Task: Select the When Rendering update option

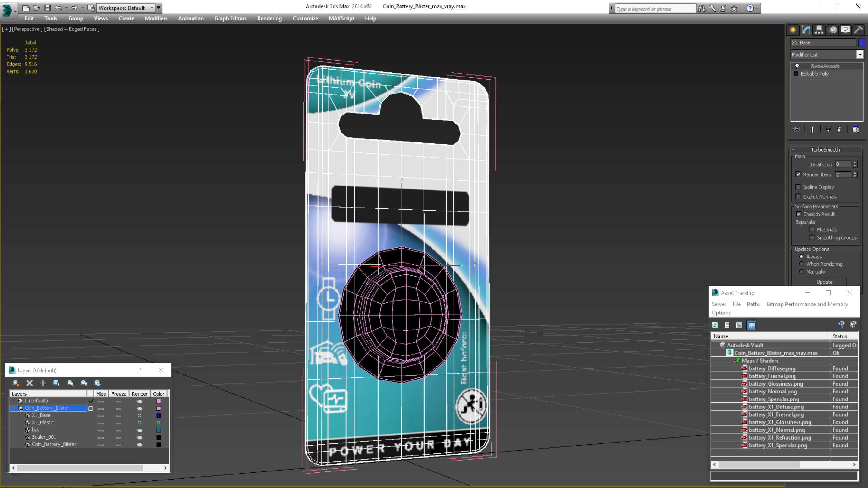Action: point(801,264)
